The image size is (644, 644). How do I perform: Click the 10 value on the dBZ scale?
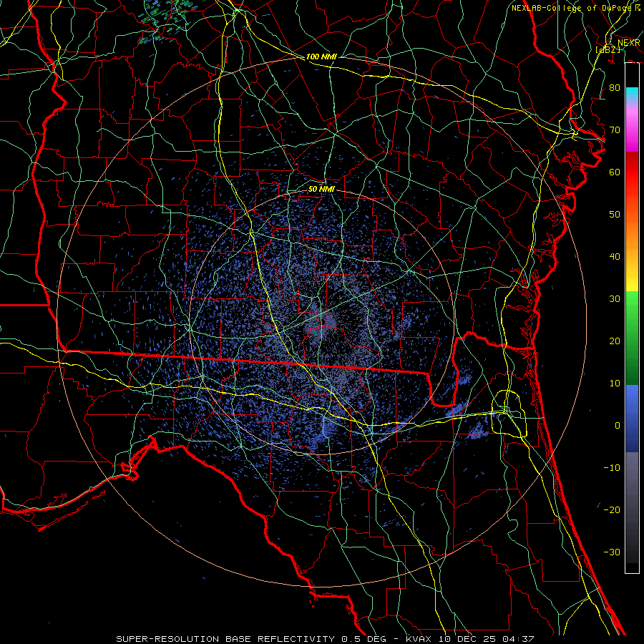615,384
